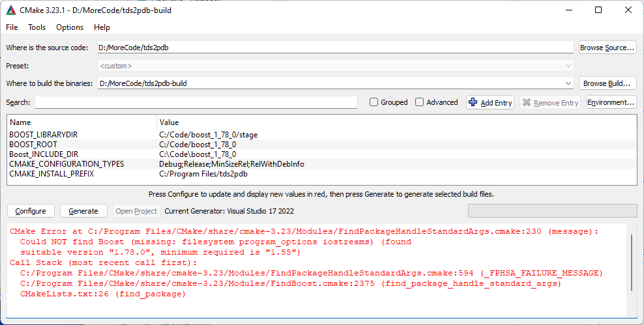Click the Debug;Release;MinSizeRel;RelWithDebInfo value

tap(231, 164)
